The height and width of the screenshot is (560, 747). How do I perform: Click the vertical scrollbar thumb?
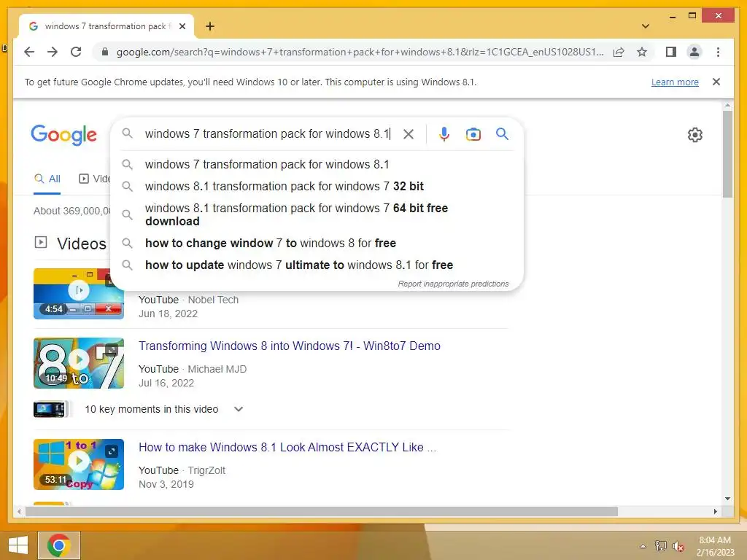tap(727, 153)
